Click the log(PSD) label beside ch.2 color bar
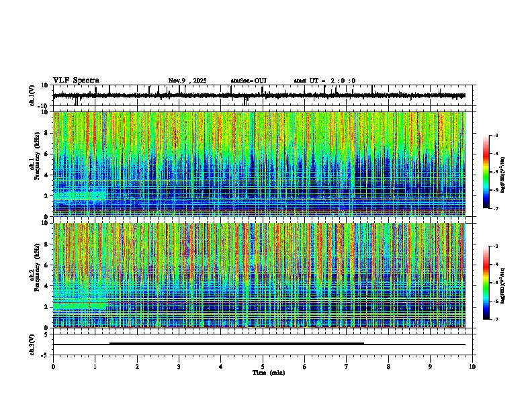This screenshot has height=411, width=532. coord(503,285)
